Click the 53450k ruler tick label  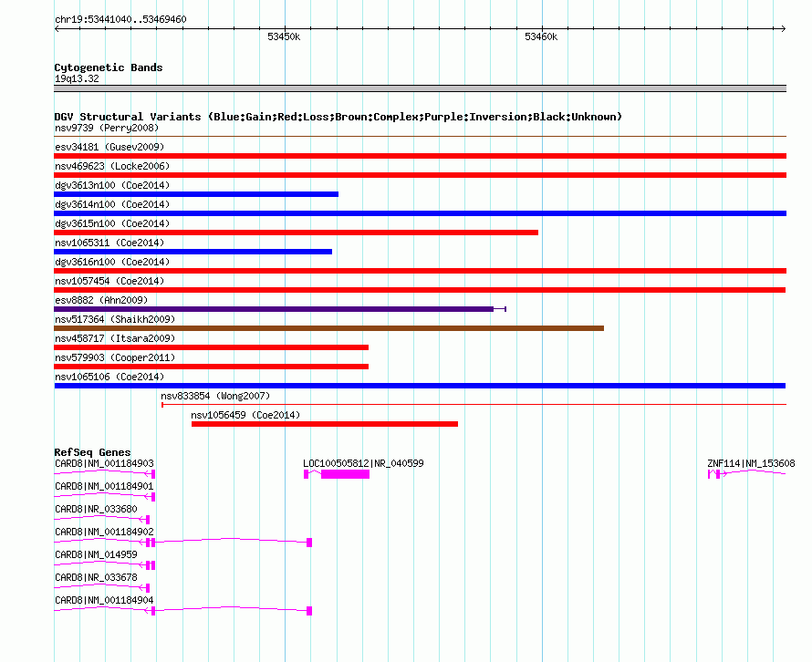pyautogui.click(x=284, y=36)
